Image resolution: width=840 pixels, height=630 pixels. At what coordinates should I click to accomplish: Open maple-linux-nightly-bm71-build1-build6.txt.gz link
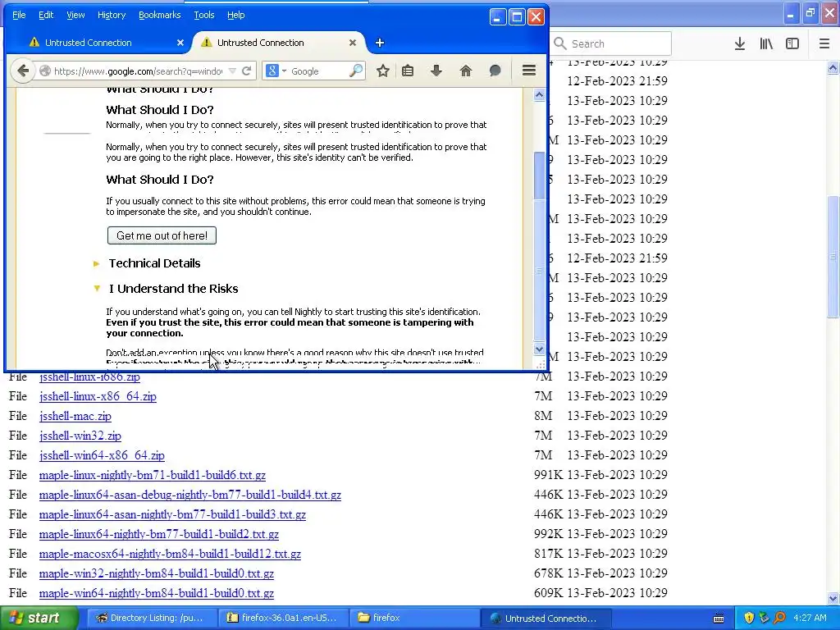[x=152, y=475]
